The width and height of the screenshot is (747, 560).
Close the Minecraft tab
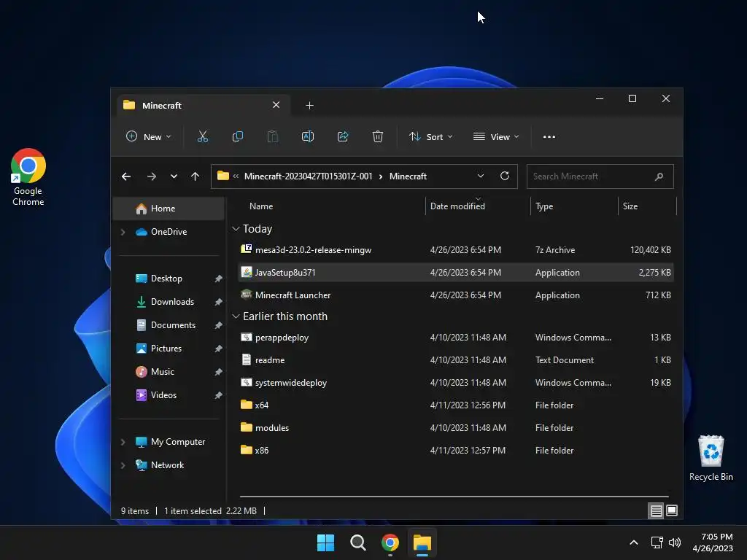tap(276, 105)
